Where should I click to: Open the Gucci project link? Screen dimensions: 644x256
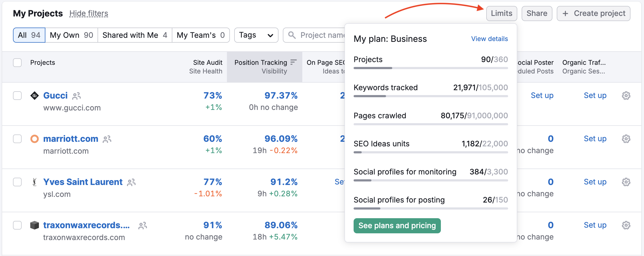(x=55, y=96)
